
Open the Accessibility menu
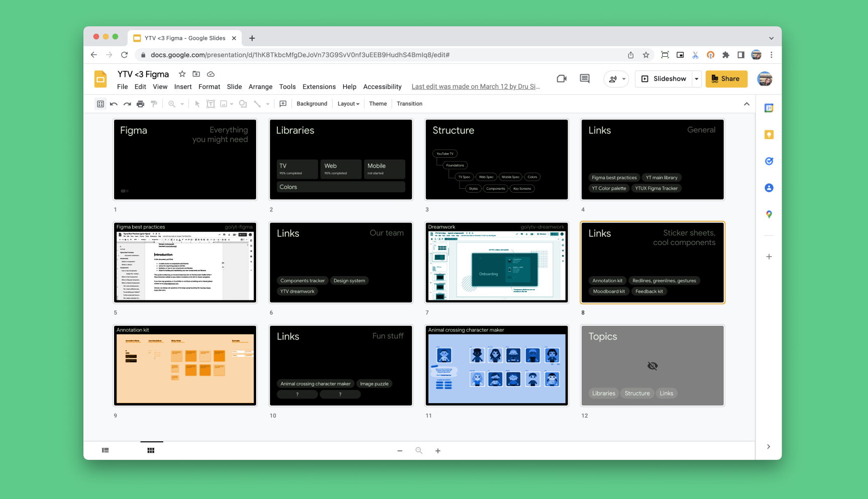click(382, 87)
